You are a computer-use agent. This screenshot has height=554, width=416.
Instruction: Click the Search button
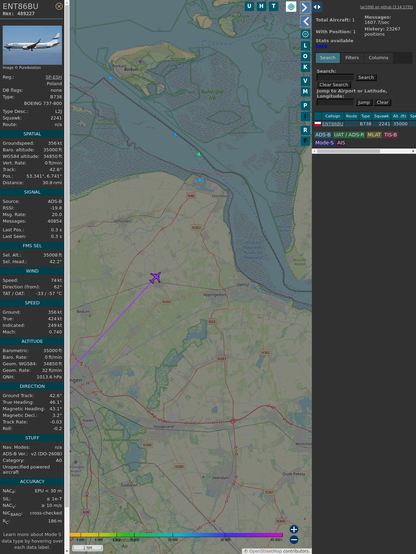366,77
